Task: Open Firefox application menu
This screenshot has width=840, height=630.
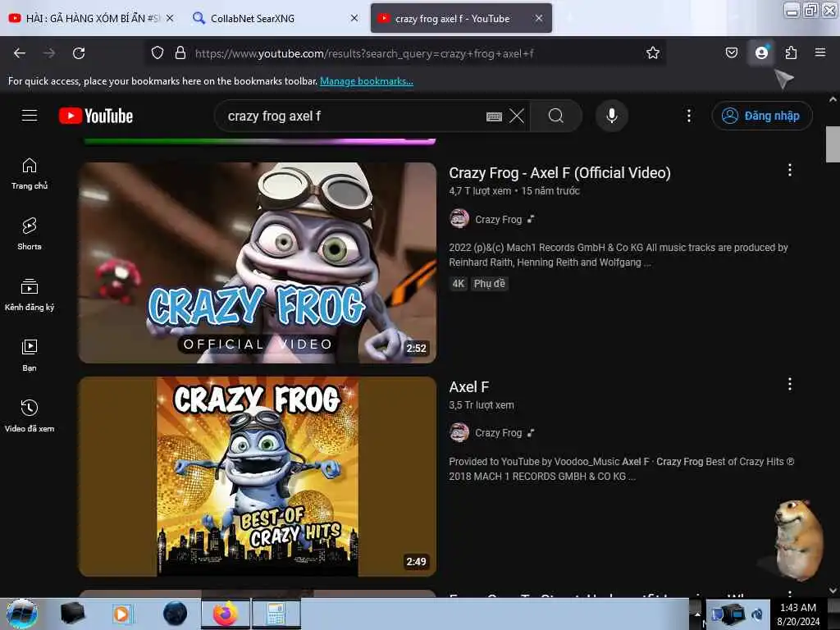Action: (819, 52)
